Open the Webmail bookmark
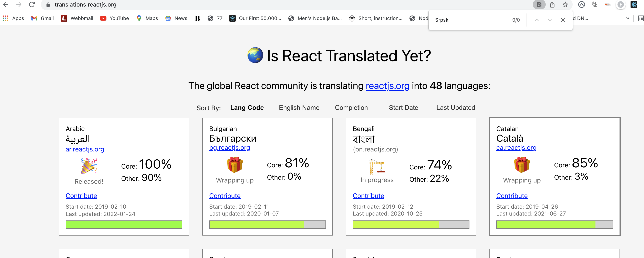This screenshot has width=644, height=258. pos(77,18)
